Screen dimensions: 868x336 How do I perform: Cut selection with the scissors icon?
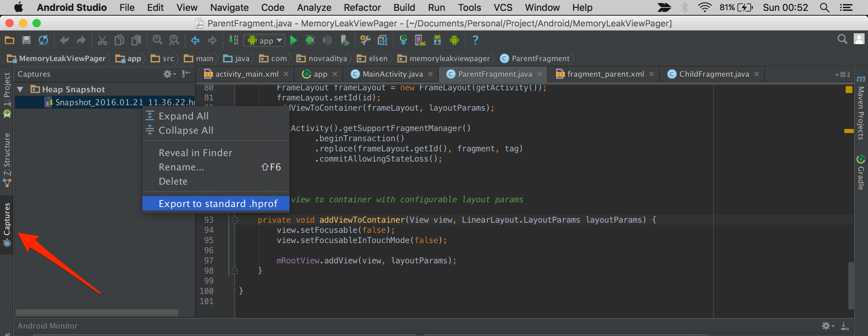pyautogui.click(x=102, y=40)
